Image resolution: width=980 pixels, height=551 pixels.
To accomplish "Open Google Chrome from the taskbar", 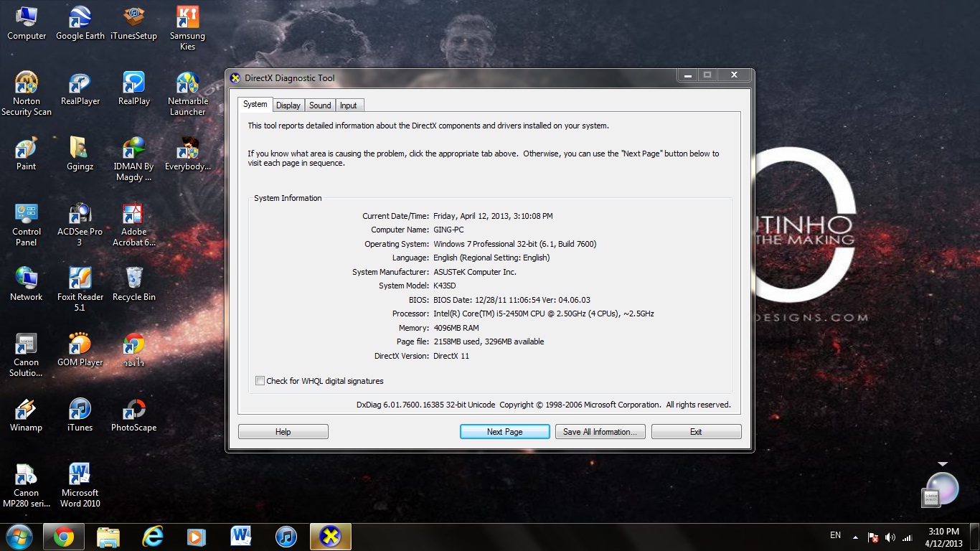I will click(63, 537).
